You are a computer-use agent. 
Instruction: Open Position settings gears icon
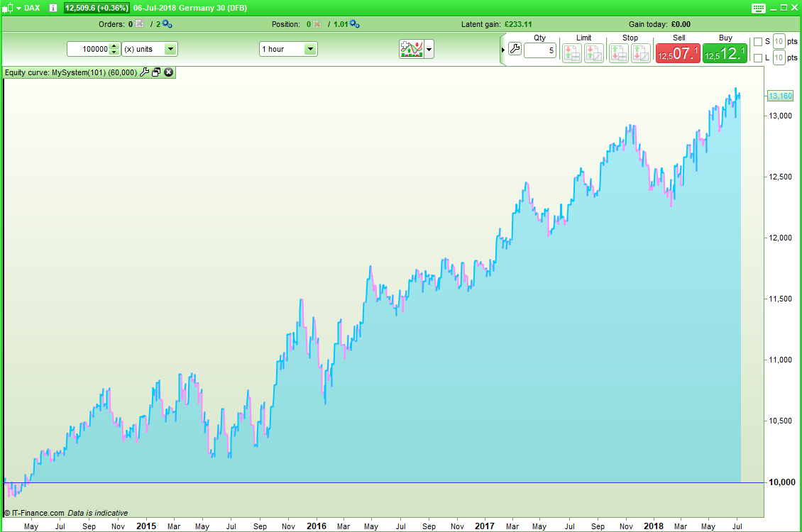click(x=354, y=24)
